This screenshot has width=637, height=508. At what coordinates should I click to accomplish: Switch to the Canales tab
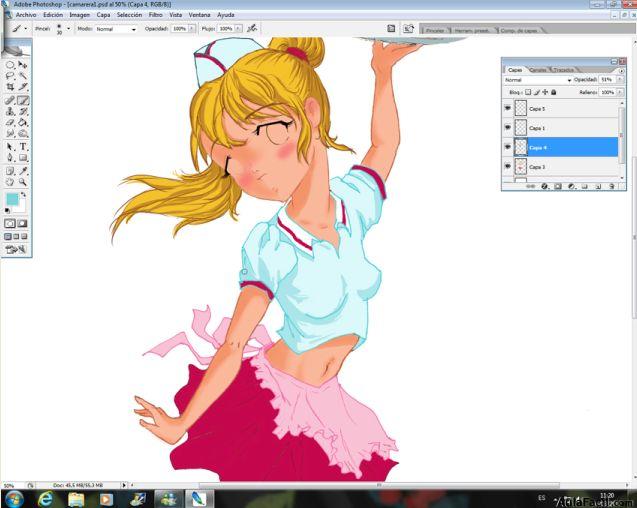click(x=539, y=70)
